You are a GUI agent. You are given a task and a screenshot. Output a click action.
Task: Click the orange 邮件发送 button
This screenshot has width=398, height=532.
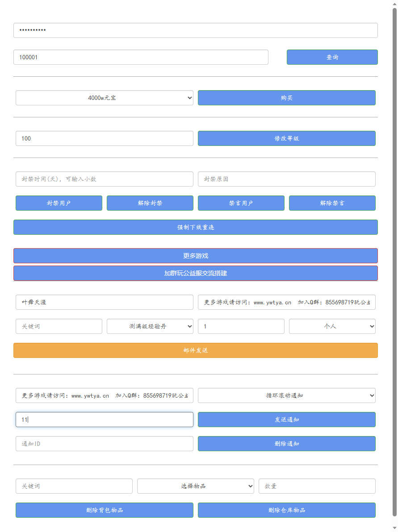(x=195, y=350)
